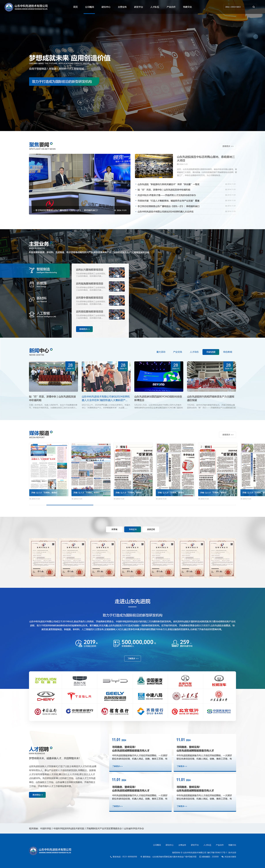Click the 新能源 battery icon
Image resolution: width=265 pixels, height=868 pixels.
point(32,284)
